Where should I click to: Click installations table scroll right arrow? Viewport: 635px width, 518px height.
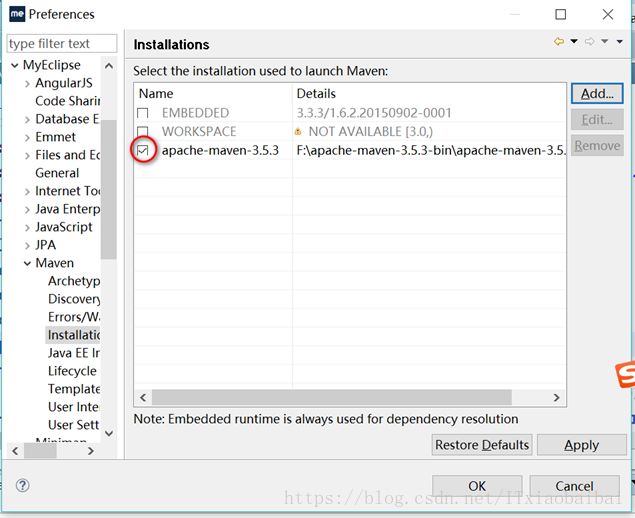(x=556, y=398)
